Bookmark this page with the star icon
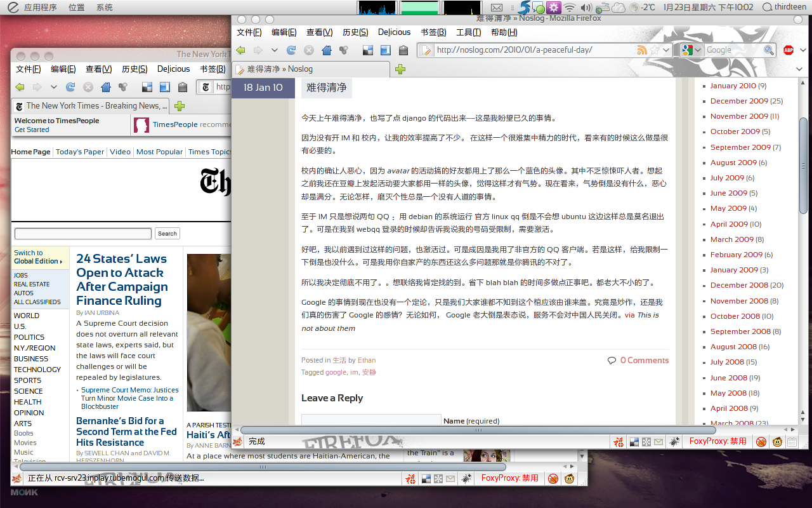 [x=655, y=50]
